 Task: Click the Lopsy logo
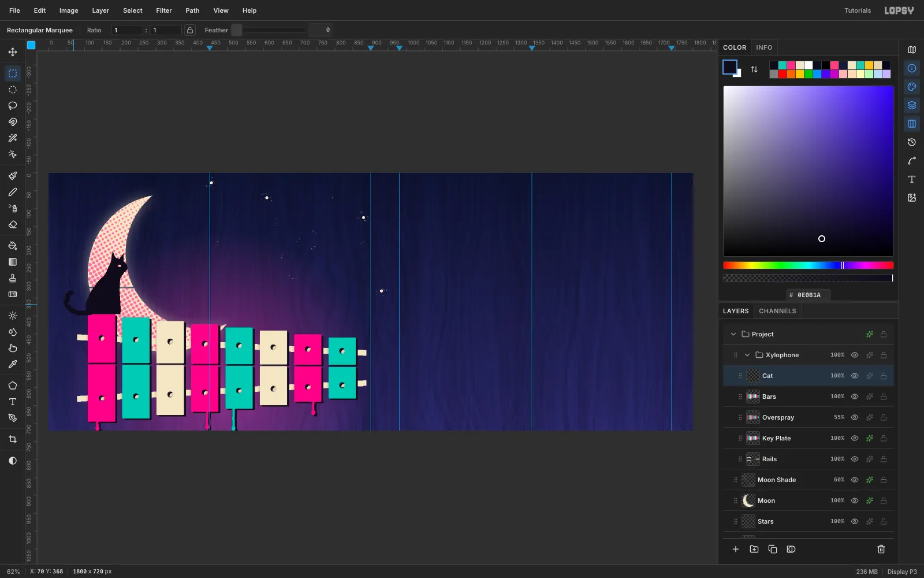coord(899,10)
